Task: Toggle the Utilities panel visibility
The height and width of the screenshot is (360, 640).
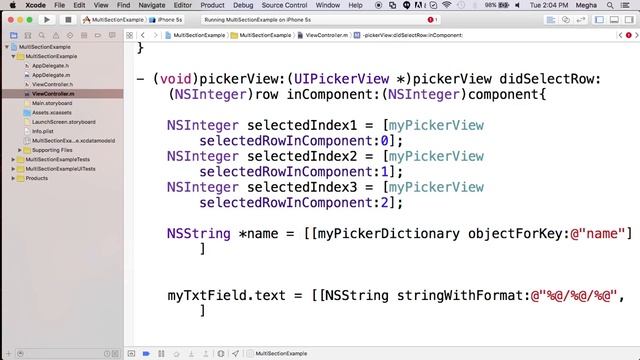Action: 629,20
